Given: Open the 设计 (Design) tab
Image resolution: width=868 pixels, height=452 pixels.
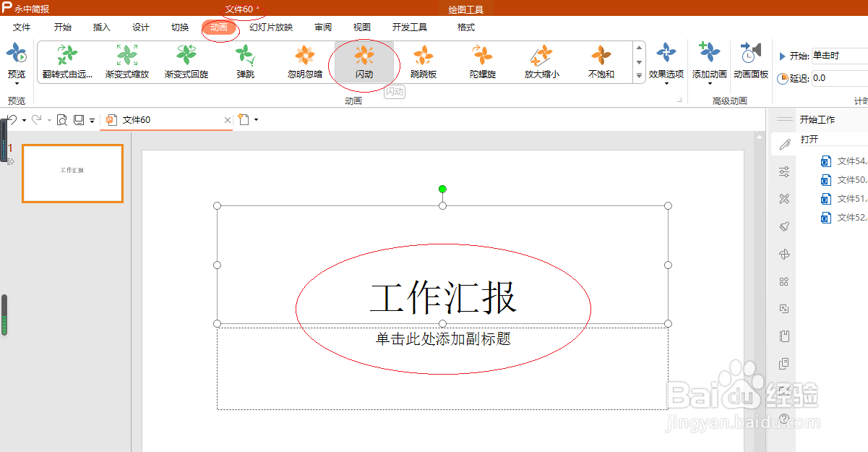Looking at the screenshot, I should 139,27.
